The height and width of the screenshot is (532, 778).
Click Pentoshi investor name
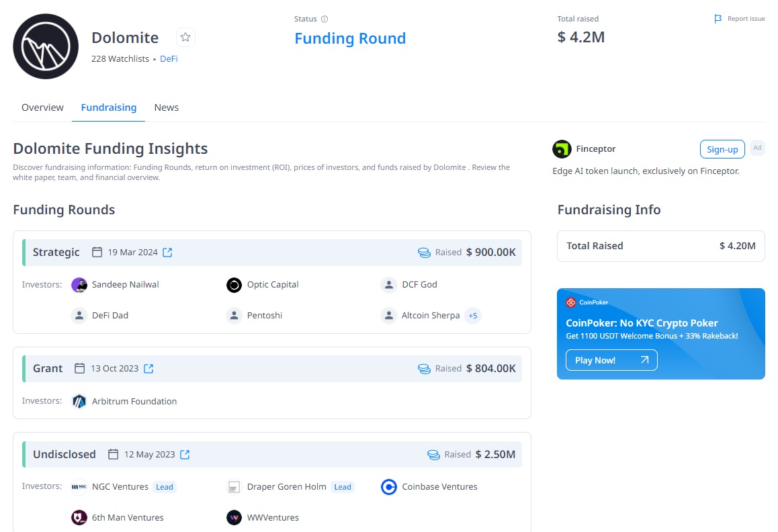(x=265, y=316)
